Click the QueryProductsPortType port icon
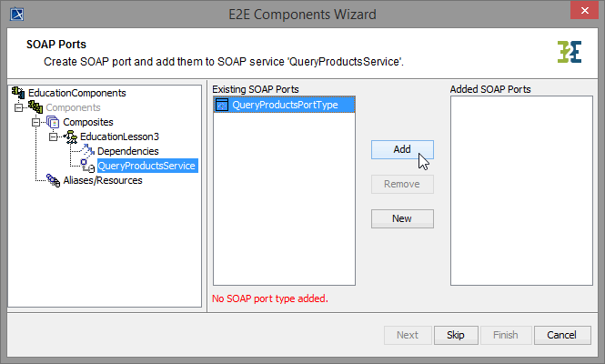Screen dimensions: 605x364 [x=222, y=106]
